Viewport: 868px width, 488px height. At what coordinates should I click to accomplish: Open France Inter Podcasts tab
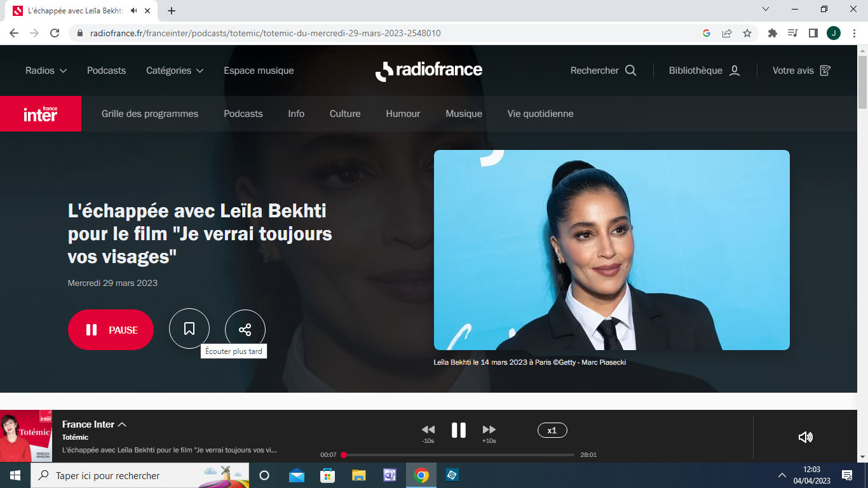(243, 114)
